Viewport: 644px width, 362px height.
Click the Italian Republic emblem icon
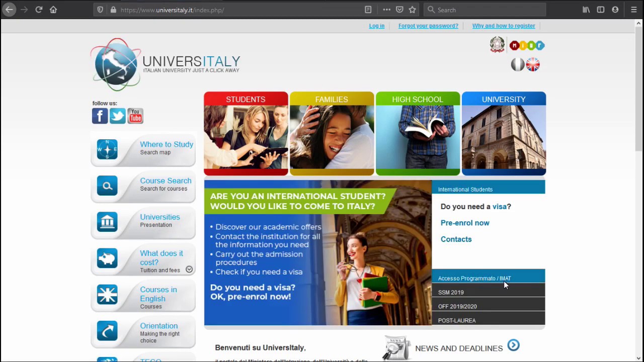pyautogui.click(x=497, y=45)
